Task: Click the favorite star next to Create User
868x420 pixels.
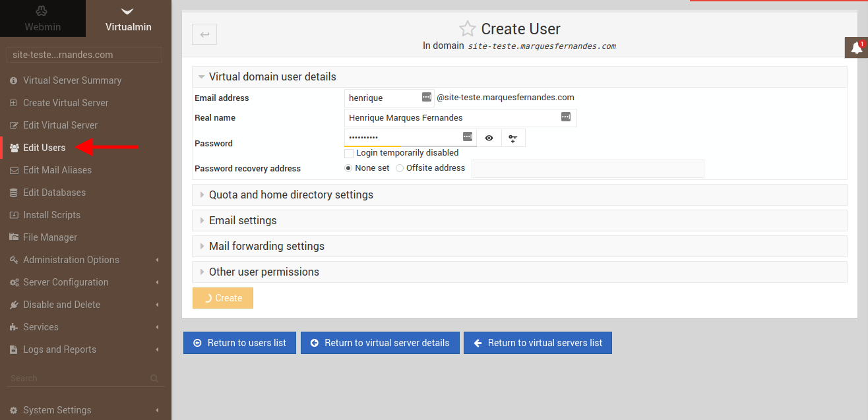Action: click(x=467, y=29)
